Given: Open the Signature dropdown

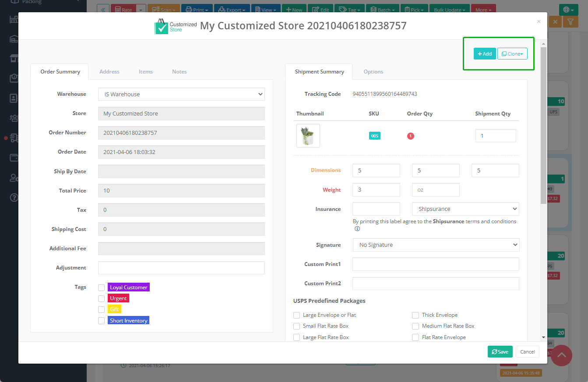Looking at the screenshot, I should click(436, 245).
